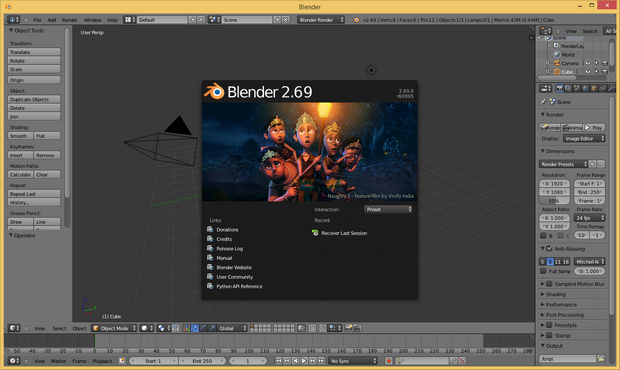The width and height of the screenshot is (620, 370).
Task: Expand the Performance panel
Action: coord(561,304)
